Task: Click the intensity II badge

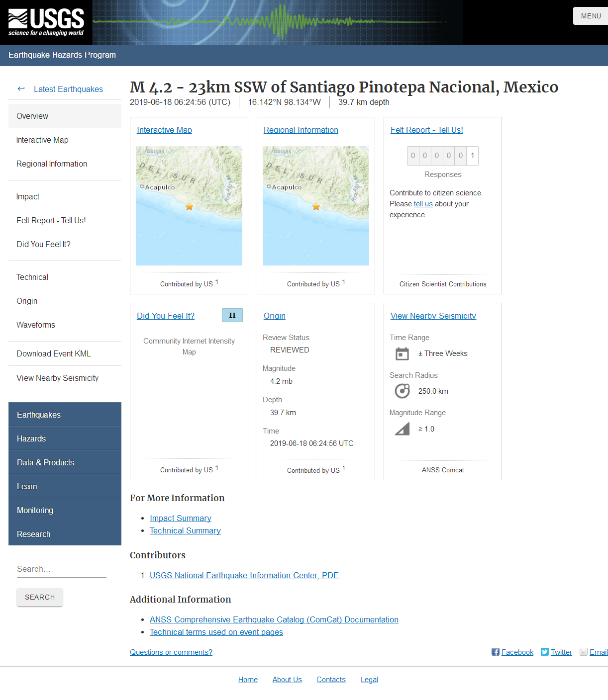Action: point(232,315)
